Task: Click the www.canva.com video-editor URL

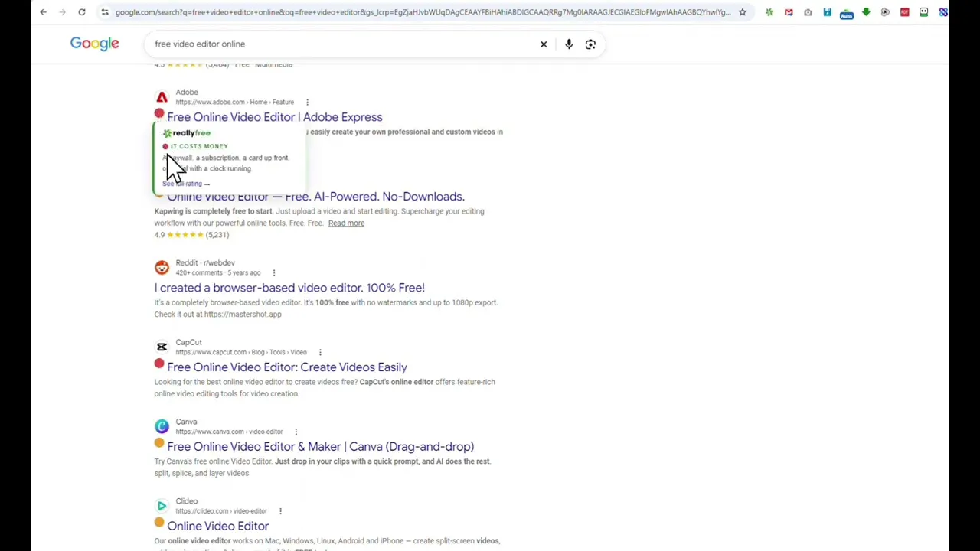Action: pos(229,432)
